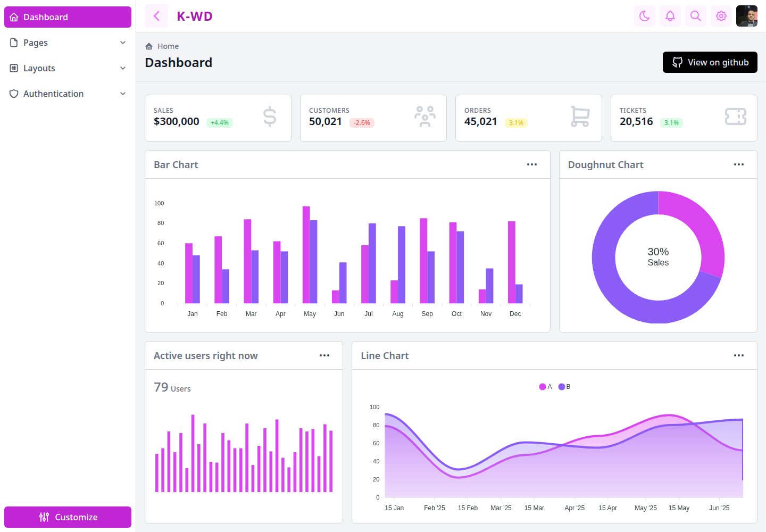This screenshot has width=766, height=532.
Task: Collapse sidebar with the back arrow button
Action: coord(156,16)
